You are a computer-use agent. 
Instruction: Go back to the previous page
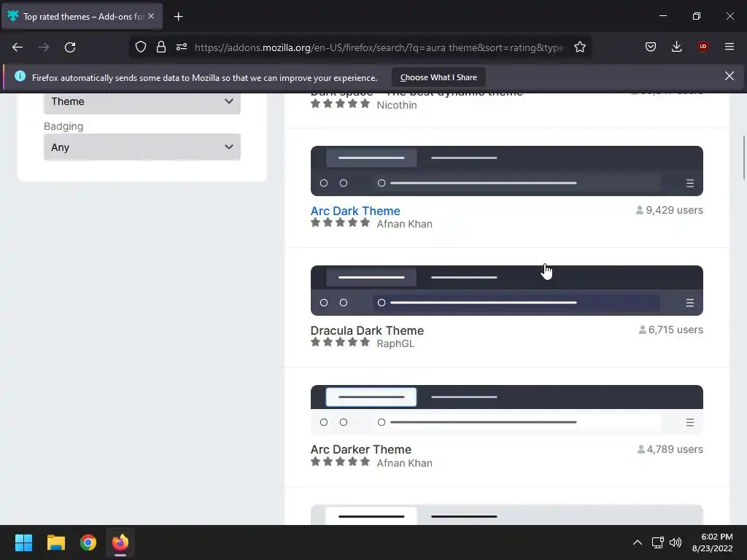[x=18, y=47]
